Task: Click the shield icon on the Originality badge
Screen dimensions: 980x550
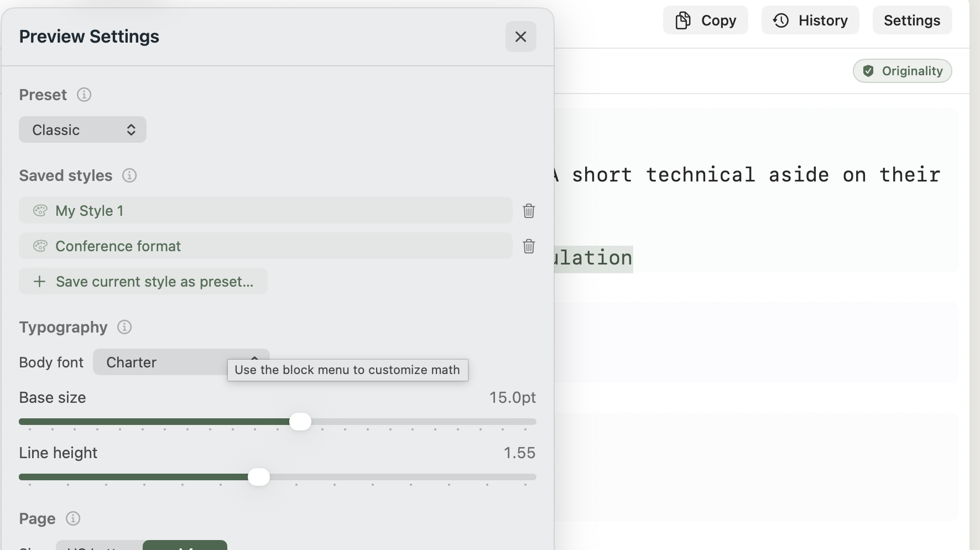Action: pyautogui.click(x=868, y=71)
